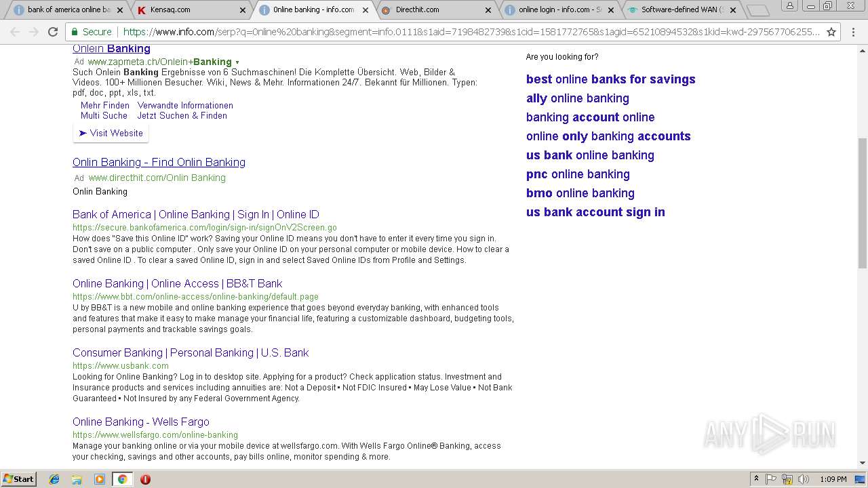
Task: Search 'pnc online banking' suggestion
Action: (578, 174)
